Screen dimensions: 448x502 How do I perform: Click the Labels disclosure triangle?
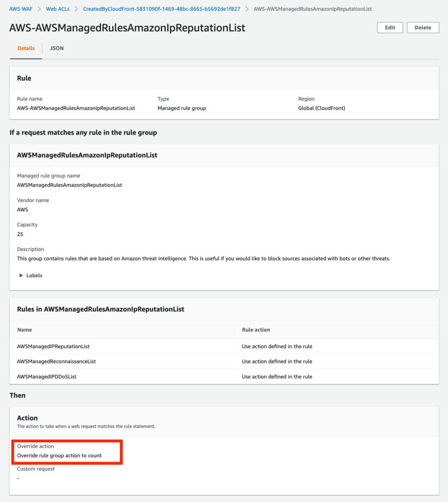point(21,275)
